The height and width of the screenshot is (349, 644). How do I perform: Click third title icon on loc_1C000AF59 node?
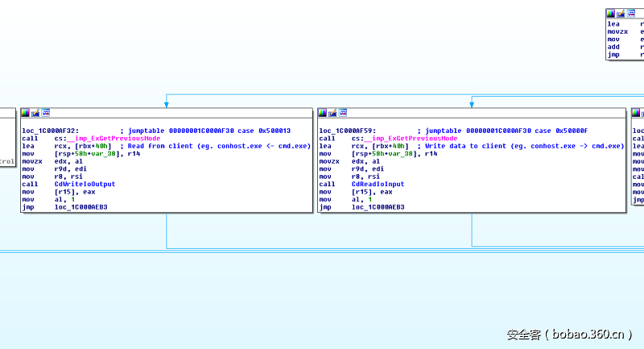(x=343, y=112)
